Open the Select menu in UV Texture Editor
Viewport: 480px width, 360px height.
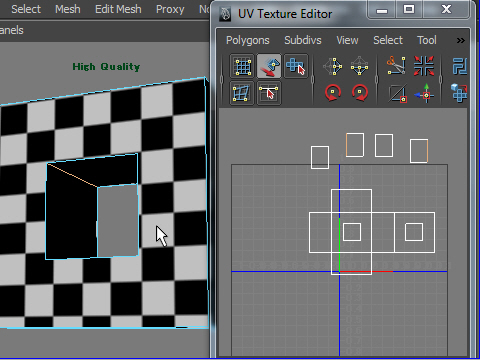coord(388,40)
